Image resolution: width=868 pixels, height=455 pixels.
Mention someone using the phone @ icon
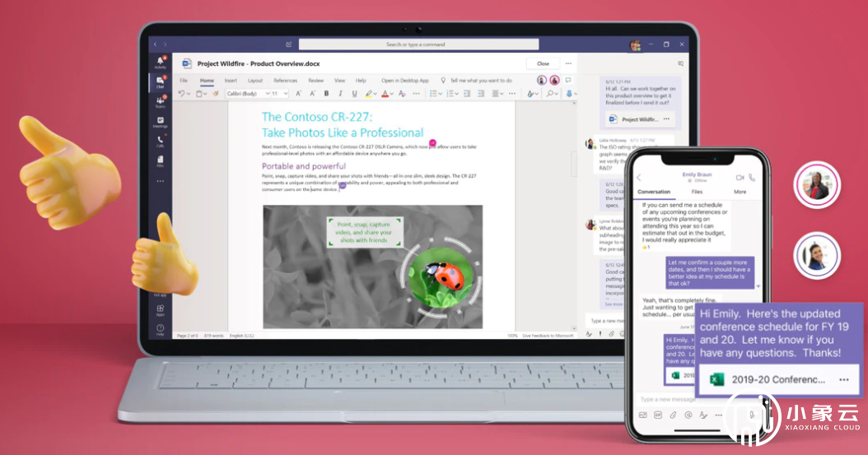(x=688, y=415)
